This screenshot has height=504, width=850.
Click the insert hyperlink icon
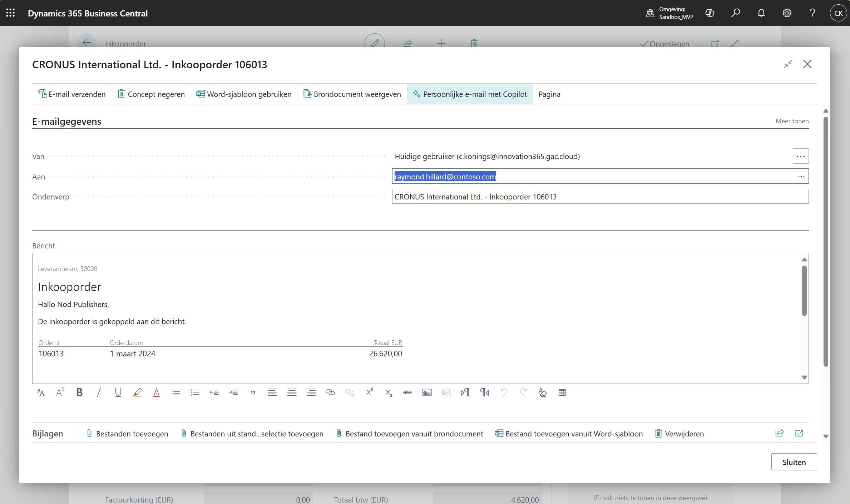point(330,392)
